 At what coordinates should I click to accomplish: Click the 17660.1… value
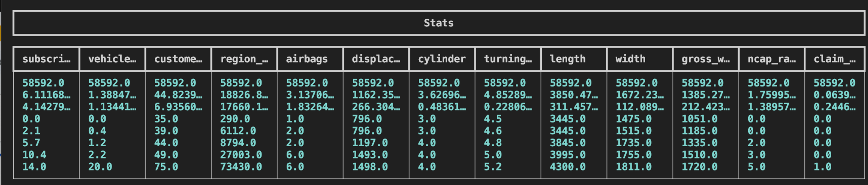244,107
